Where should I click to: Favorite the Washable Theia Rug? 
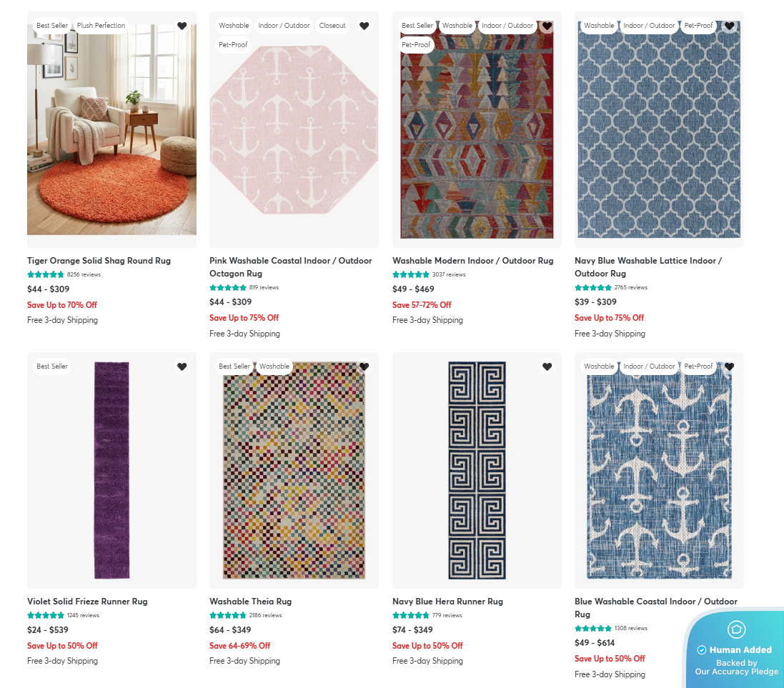364,367
